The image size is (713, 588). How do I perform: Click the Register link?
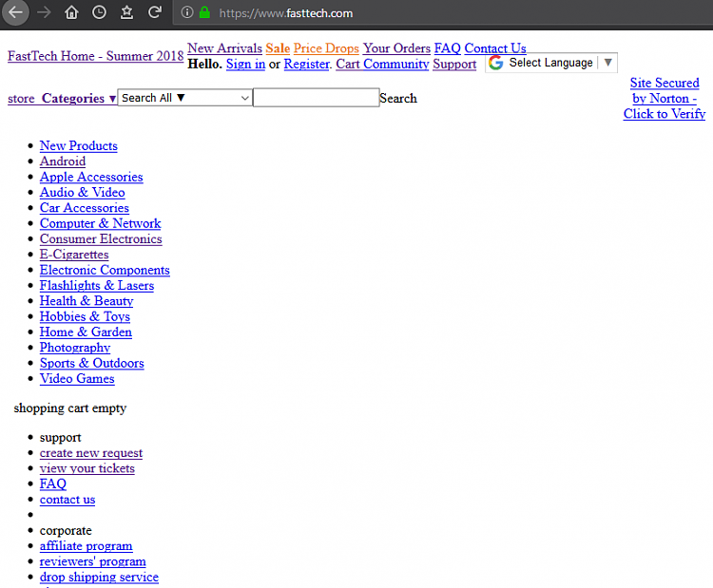coord(306,64)
